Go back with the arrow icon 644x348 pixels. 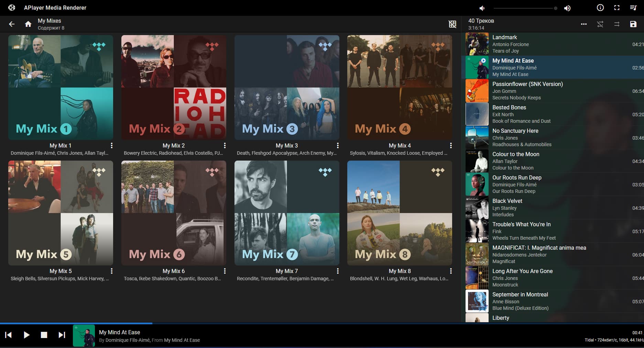12,24
